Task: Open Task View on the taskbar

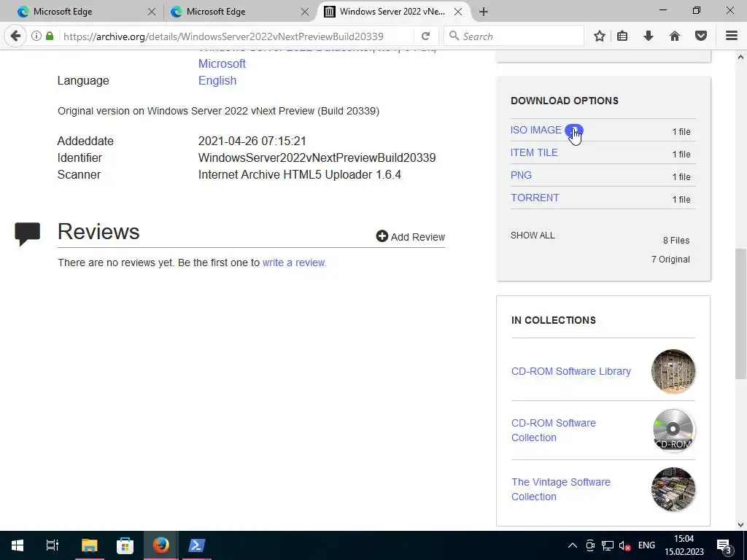Action: click(x=53, y=545)
